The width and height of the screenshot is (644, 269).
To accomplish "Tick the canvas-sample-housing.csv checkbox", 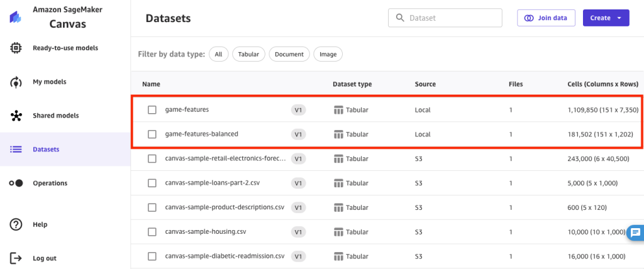I will tap(152, 232).
